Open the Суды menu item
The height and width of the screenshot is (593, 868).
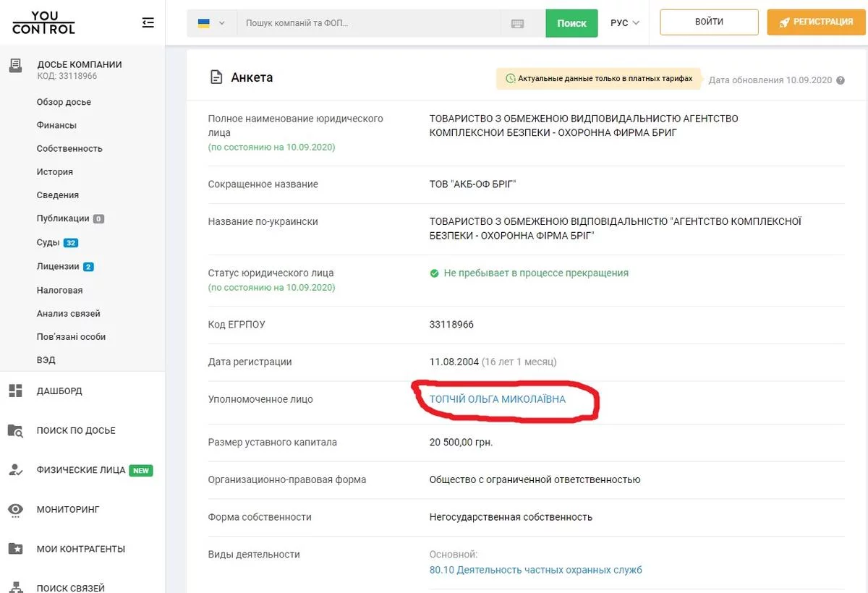[x=48, y=242]
